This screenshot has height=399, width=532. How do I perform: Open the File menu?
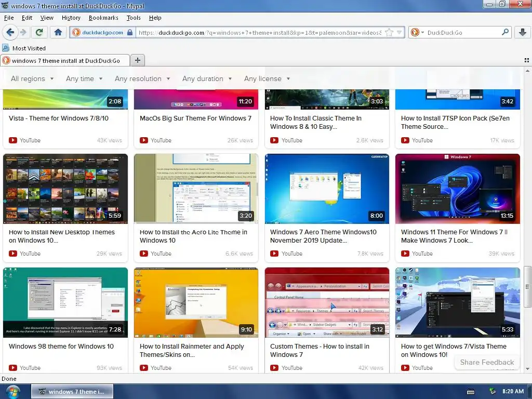tap(9, 18)
